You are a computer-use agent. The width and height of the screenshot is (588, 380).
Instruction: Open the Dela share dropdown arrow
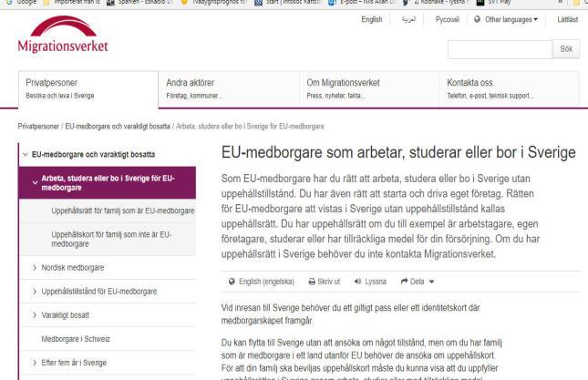tap(431, 282)
